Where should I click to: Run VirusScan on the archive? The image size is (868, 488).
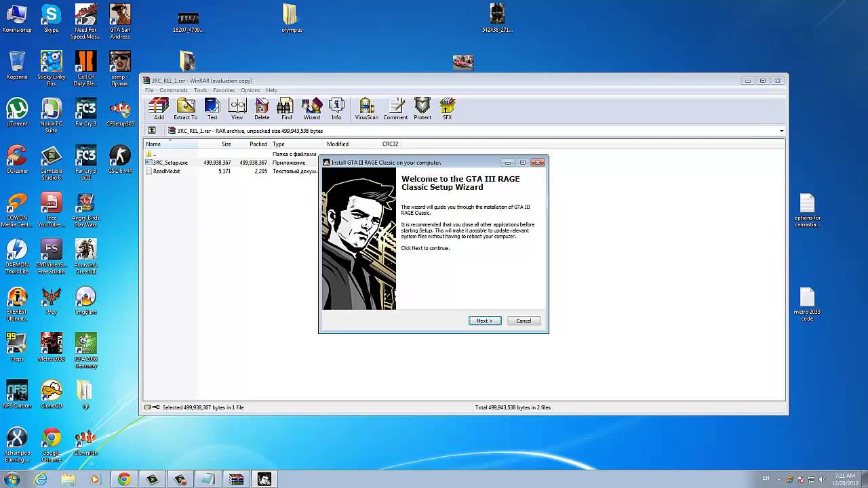pyautogui.click(x=366, y=108)
